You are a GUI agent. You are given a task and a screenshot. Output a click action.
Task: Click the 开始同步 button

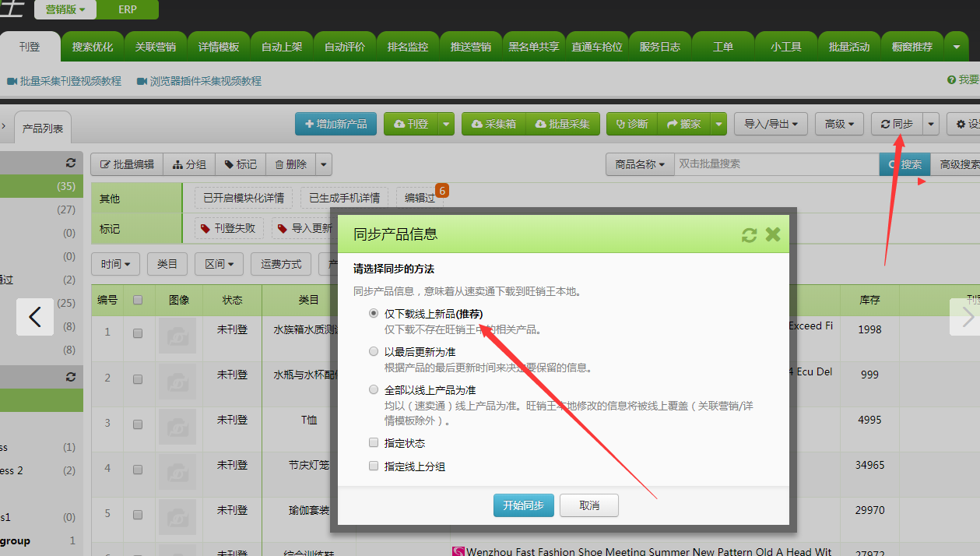524,505
